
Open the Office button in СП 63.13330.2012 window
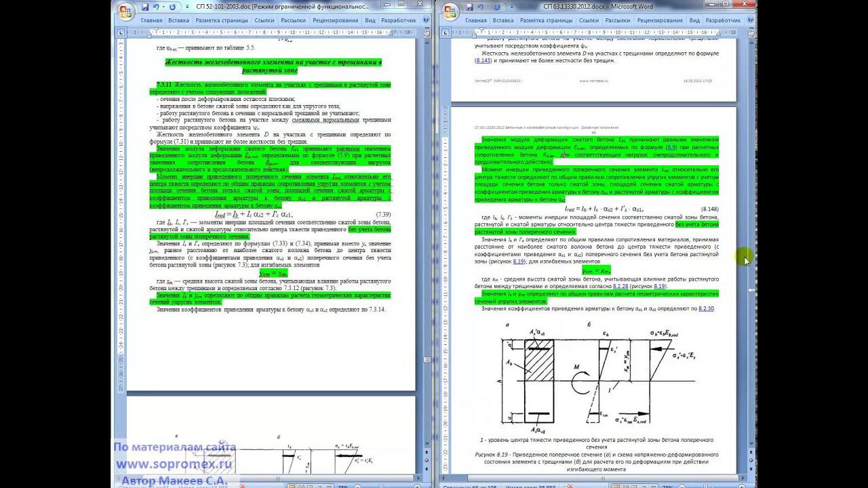(451, 11)
